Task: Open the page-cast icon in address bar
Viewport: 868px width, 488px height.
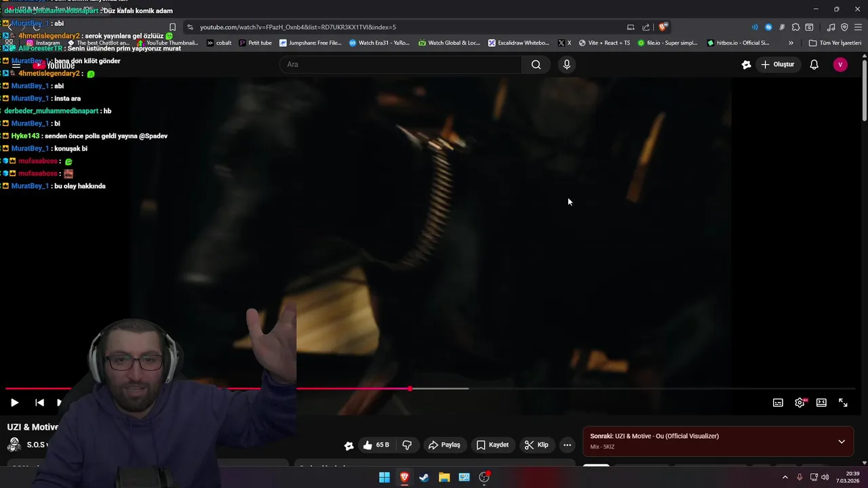Action: click(x=631, y=27)
